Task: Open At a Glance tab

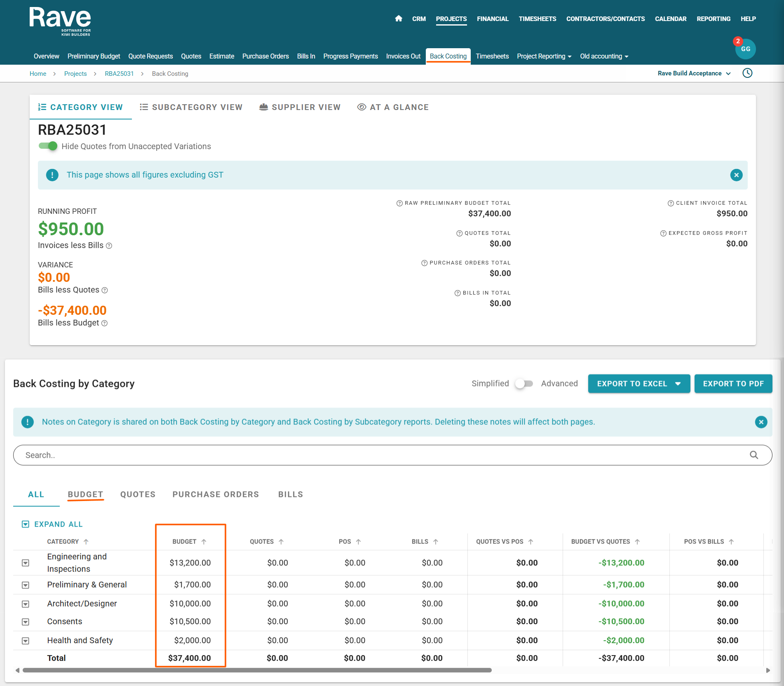Action: [393, 107]
